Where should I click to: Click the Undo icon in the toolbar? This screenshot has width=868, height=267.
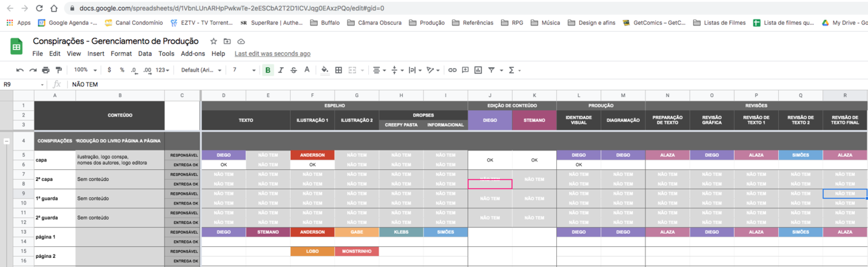pyautogui.click(x=20, y=70)
